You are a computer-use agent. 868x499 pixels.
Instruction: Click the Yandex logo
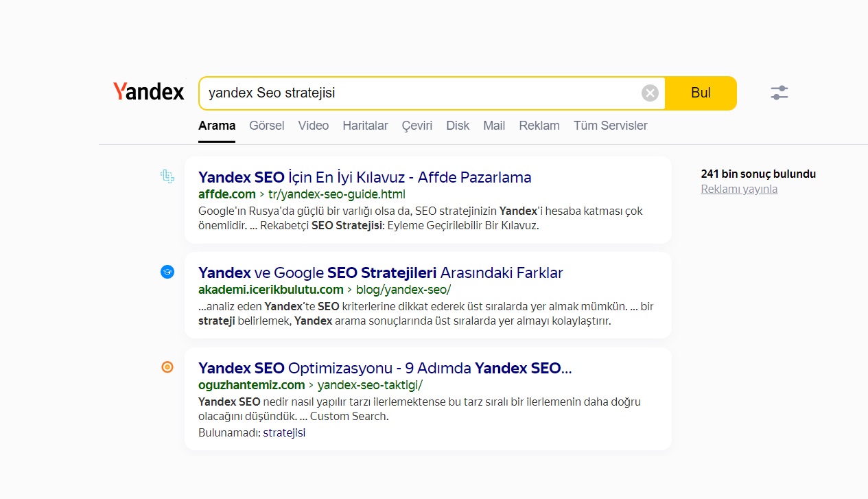coord(149,92)
